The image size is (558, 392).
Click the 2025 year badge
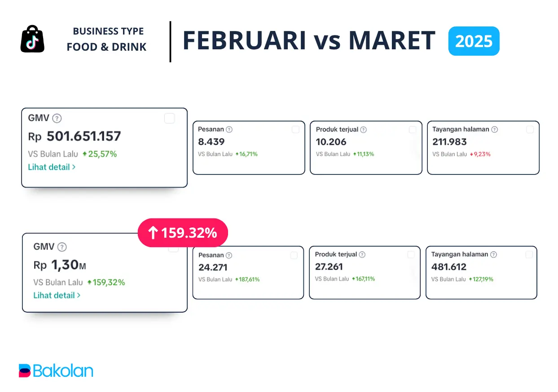[x=474, y=41]
